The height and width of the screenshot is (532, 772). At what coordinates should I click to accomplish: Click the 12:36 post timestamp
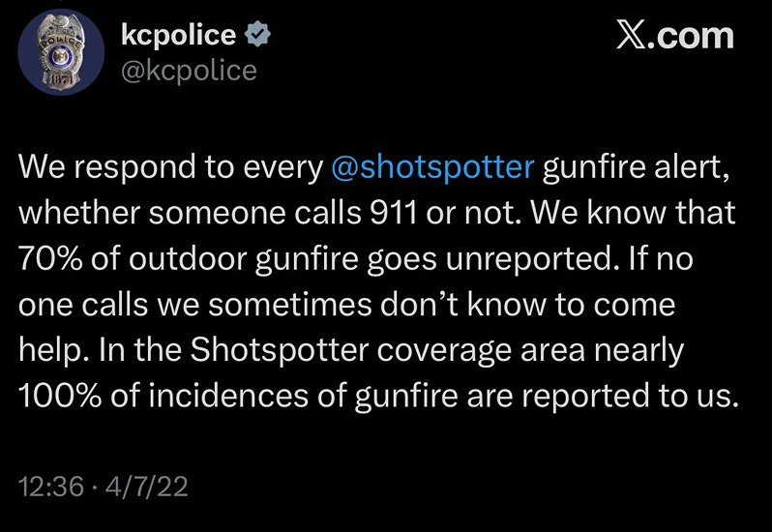coord(48,487)
